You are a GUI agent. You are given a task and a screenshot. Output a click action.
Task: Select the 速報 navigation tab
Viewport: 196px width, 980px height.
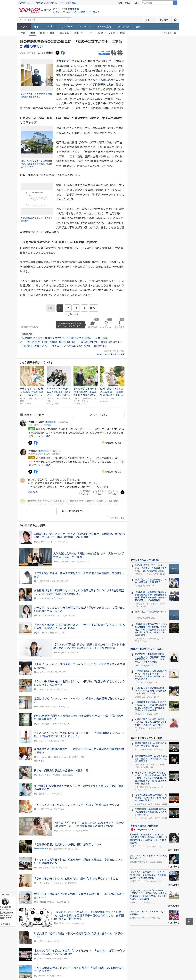pyautogui.click(x=36, y=27)
